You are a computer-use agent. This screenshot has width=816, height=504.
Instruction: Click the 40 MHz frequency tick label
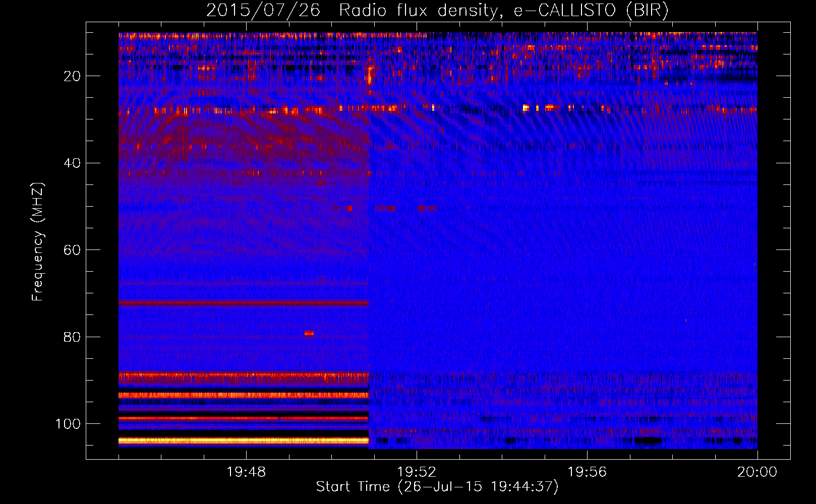72,163
